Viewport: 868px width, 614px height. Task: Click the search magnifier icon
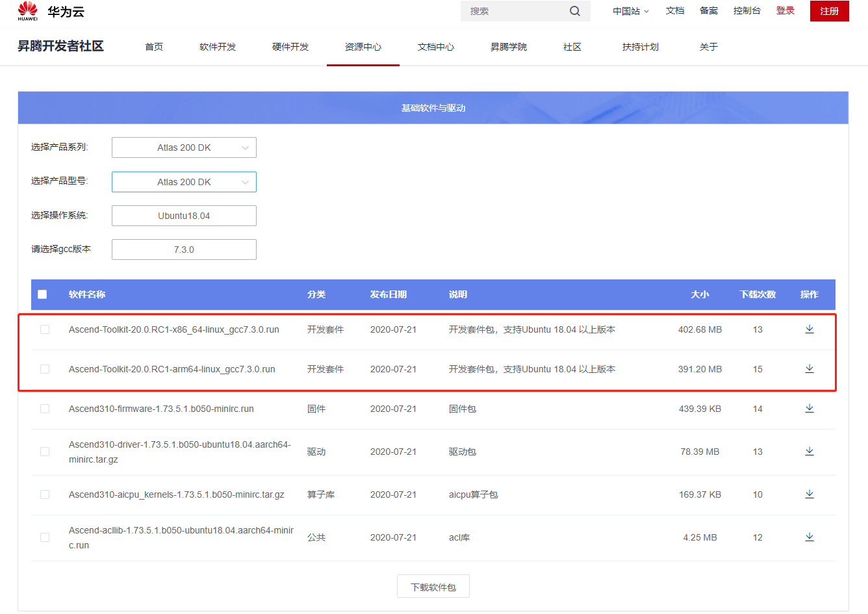click(575, 11)
